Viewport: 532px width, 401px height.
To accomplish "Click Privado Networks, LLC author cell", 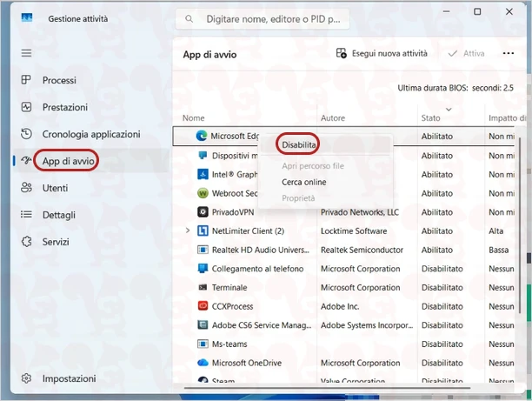I will 360,212.
